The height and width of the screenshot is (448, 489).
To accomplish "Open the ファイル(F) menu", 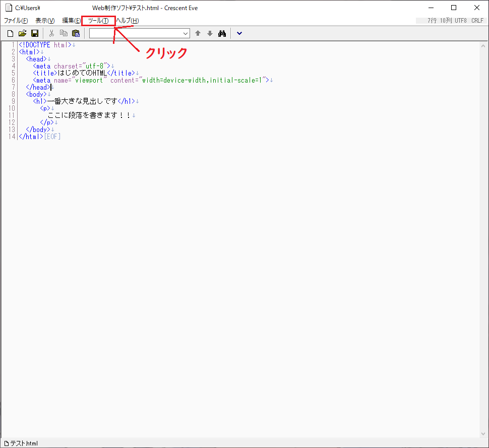I will [x=16, y=21].
